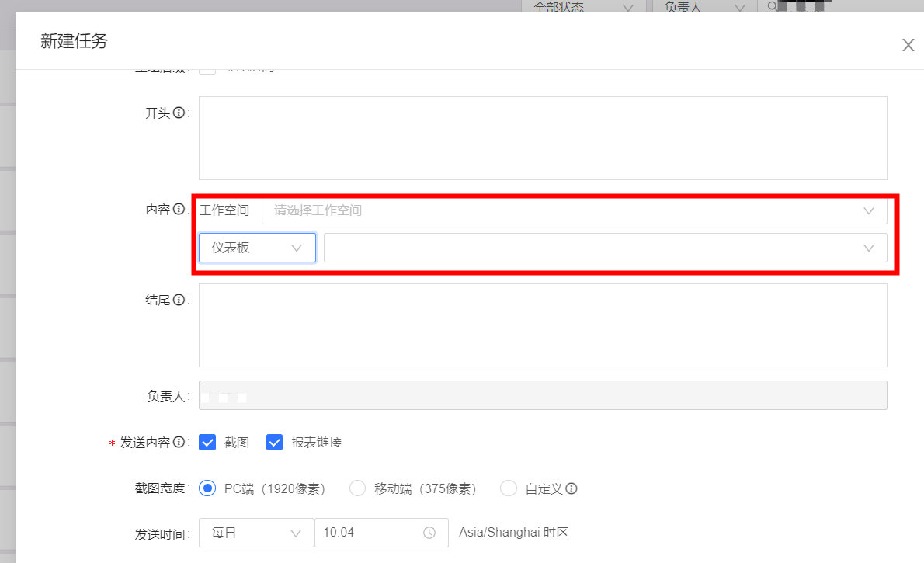The height and width of the screenshot is (563, 924).
Task: Uncheck the 截图 checkbox
Action: [207, 443]
